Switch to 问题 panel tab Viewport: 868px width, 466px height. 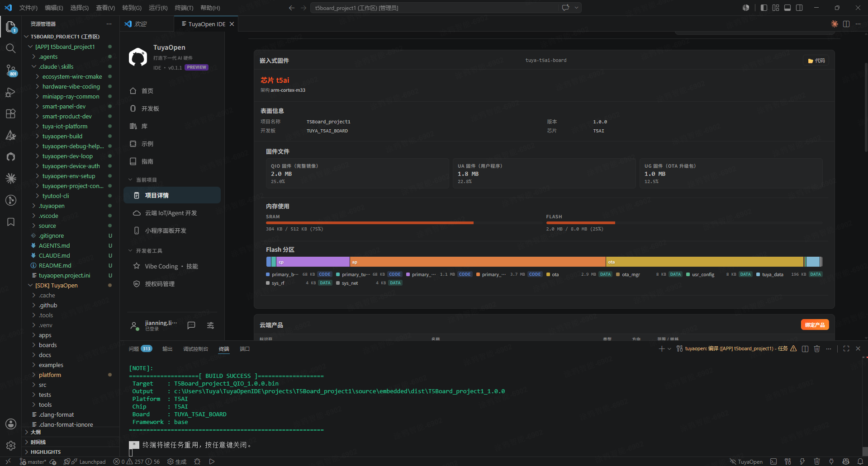pos(140,348)
